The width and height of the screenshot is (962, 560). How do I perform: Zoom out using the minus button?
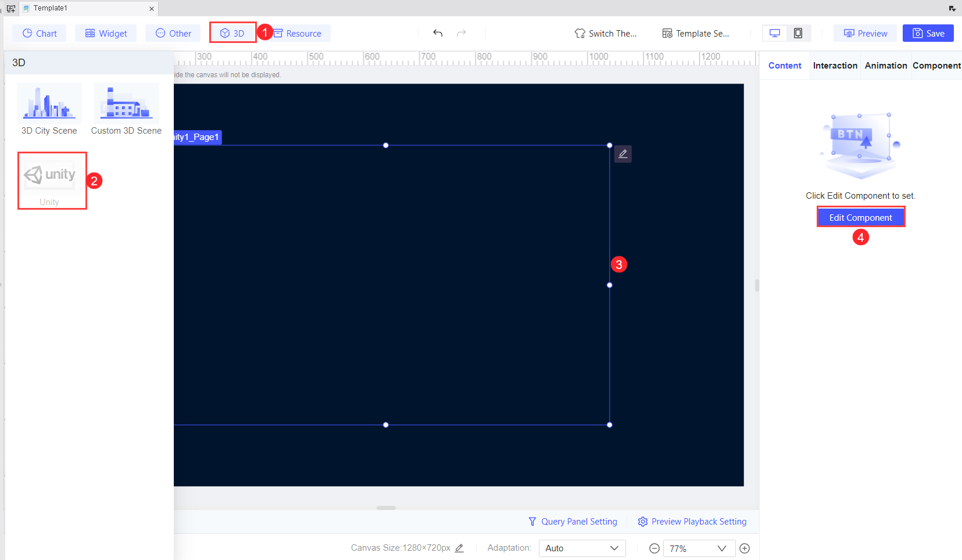click(654, 548)
